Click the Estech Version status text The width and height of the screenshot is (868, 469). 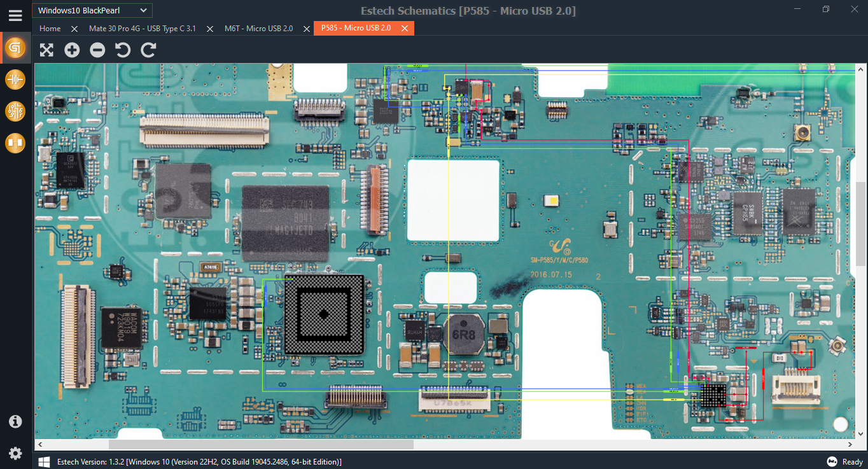click(199, 461)
